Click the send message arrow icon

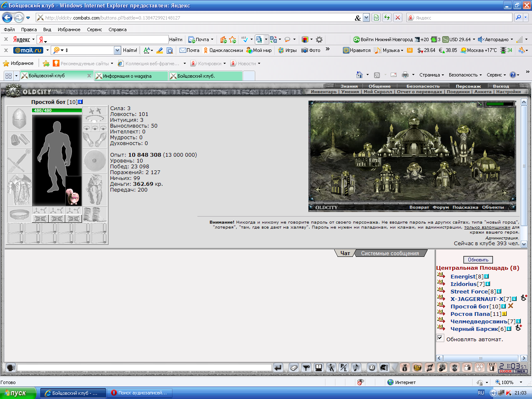pyautogui.click(x=278, y=367)
